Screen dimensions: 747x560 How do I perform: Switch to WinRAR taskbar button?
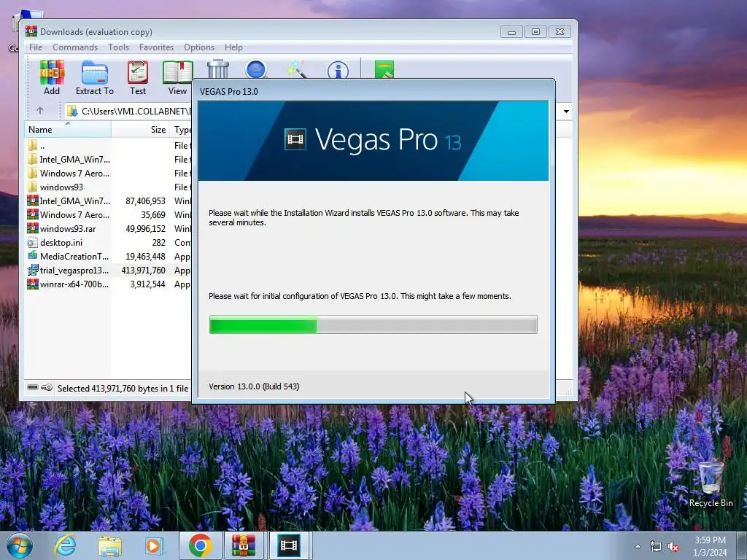pos(244,545)
